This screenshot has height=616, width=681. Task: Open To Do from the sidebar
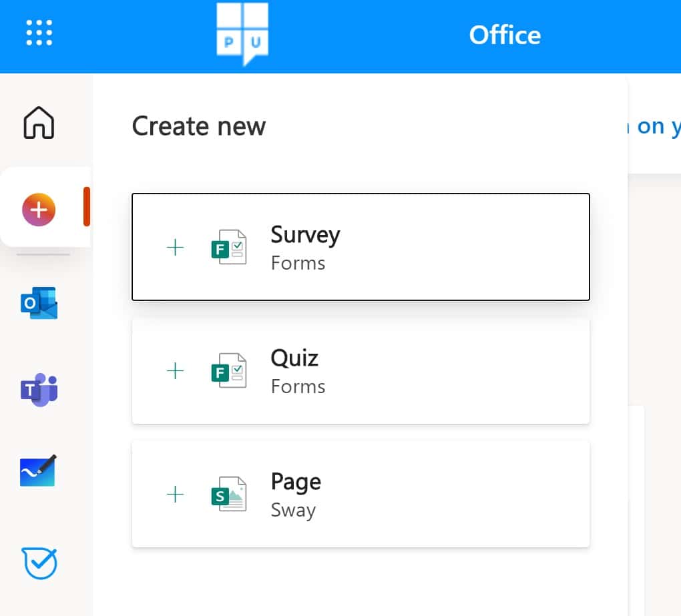pos(39,563)
